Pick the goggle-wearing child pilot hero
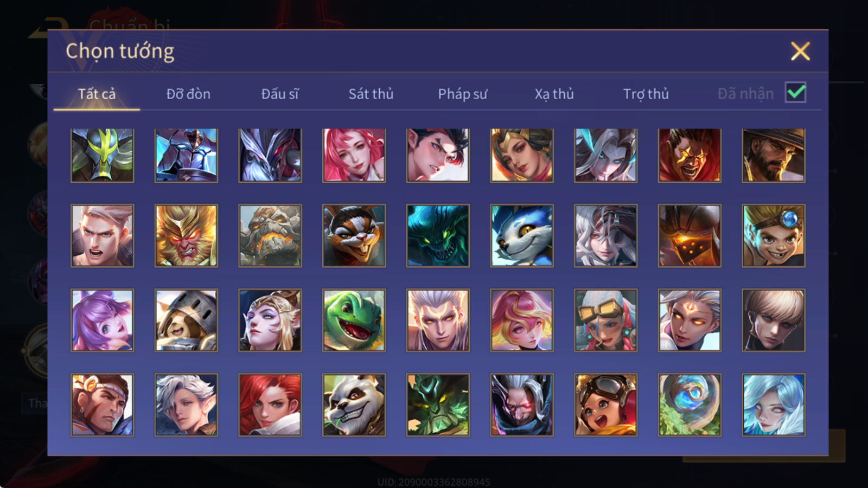The width and height of the screenshot is (868, 488). click(605, 404)
